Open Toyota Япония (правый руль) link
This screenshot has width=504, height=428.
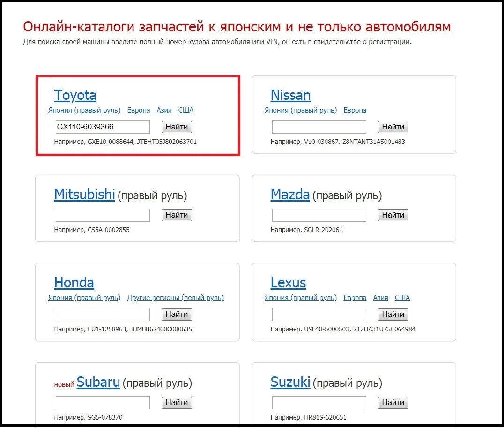click(84, 110)
